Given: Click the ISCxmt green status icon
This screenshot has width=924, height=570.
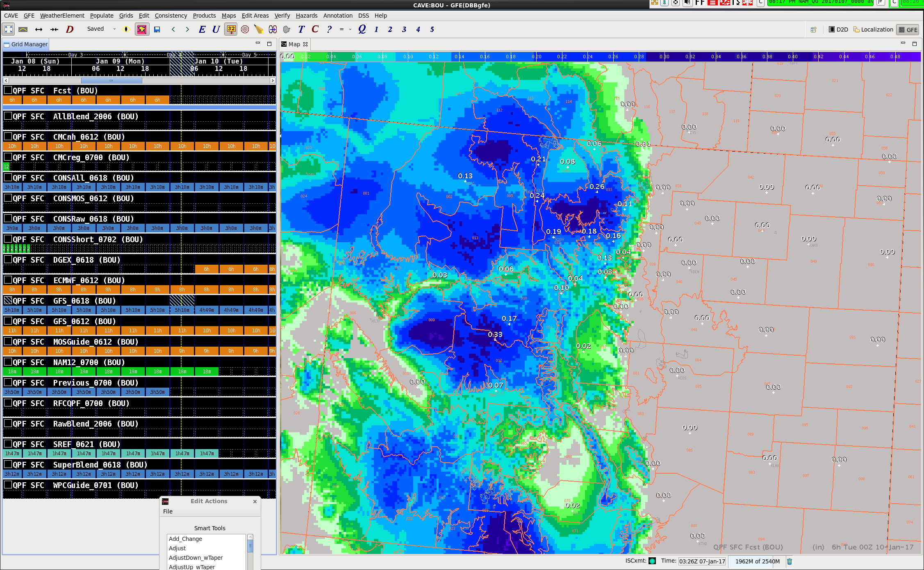Looking at the screenshot, I should 652,561.
